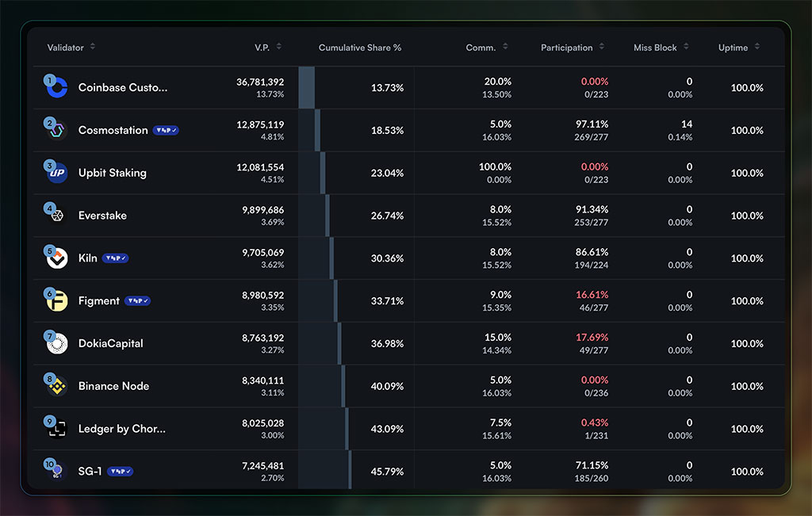Viewport: 812px width, 516px height.
Task: Sort by V.P. using the sort arrows
Action: coord(279,47)
